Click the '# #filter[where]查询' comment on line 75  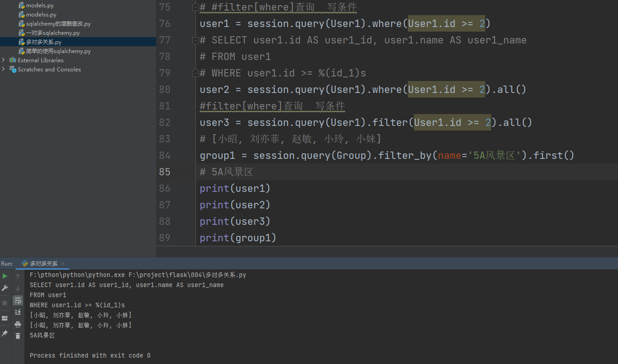(x=278, y=7)
